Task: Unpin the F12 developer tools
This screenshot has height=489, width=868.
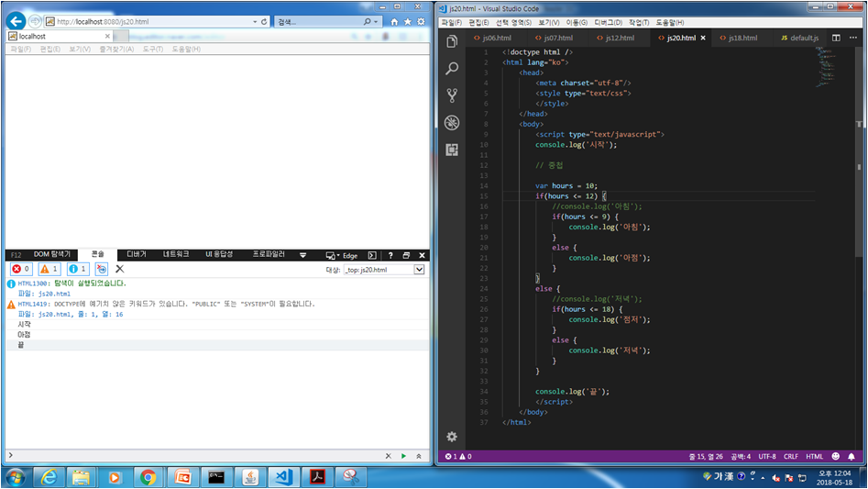Action: point(406,255)
